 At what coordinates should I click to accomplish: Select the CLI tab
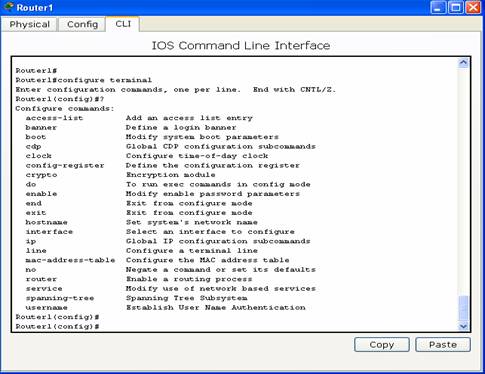coord(123,24)
